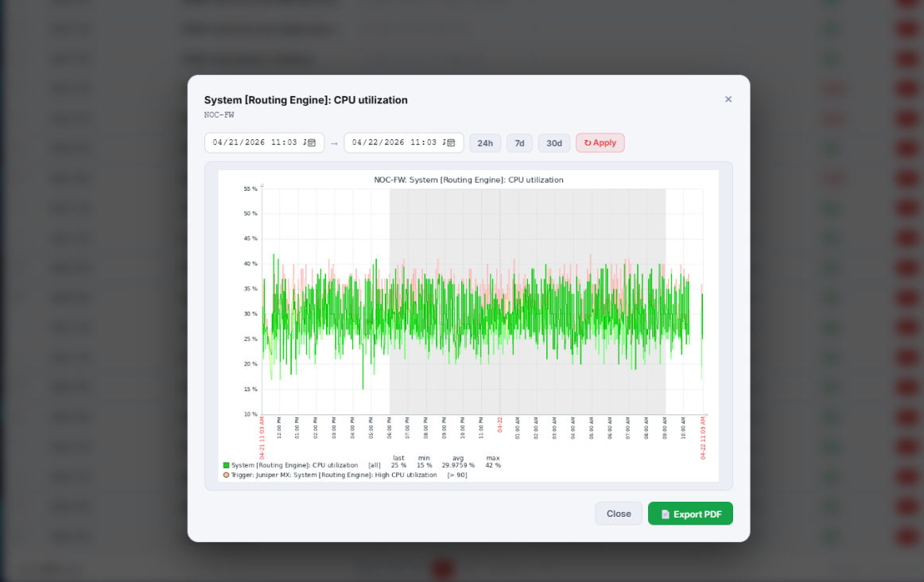Select the 24h time range
The height and width of the screenshot is (582, 924).
click(485, 143)
